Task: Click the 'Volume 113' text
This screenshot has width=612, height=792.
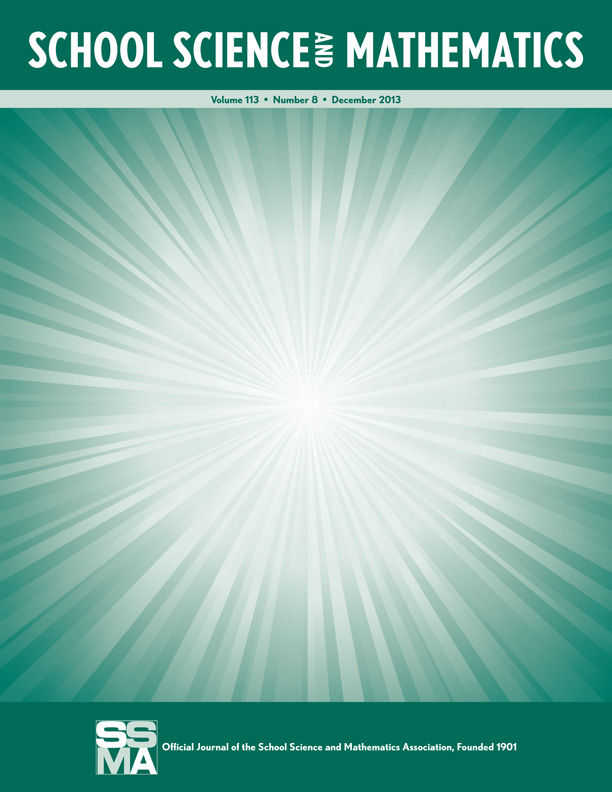Action: click(x=235, y=100)
